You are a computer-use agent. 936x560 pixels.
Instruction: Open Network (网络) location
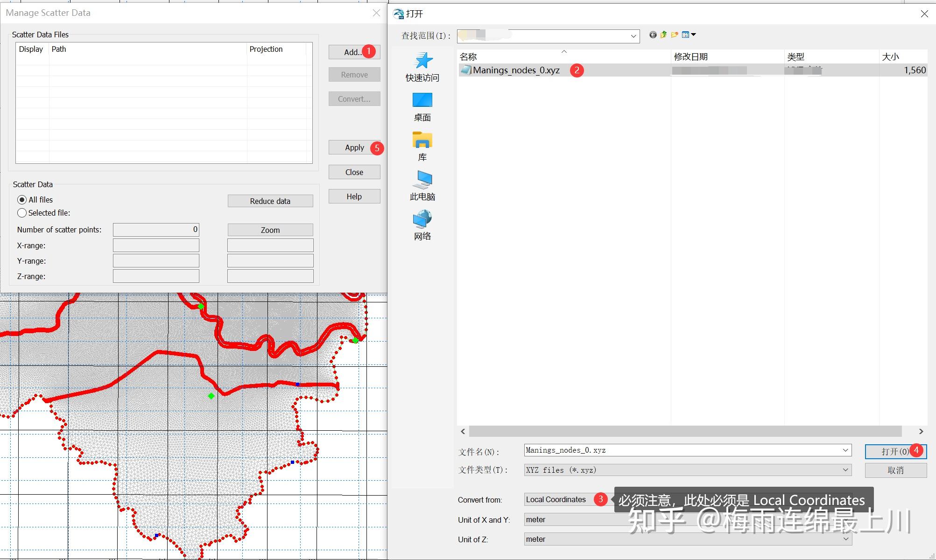click(422, 226)
